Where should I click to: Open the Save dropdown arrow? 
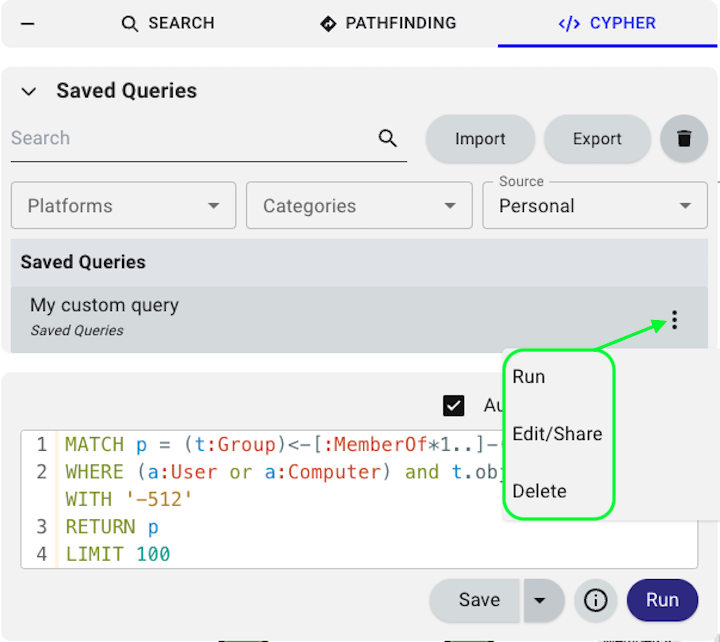(542, 600)
